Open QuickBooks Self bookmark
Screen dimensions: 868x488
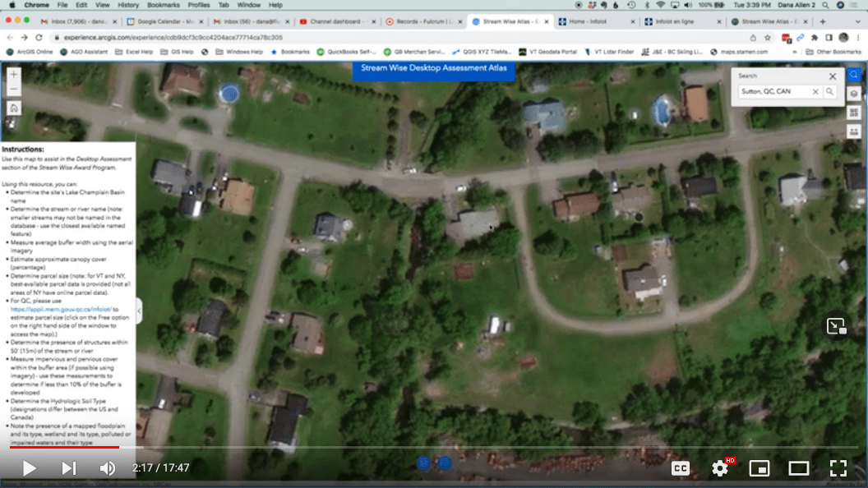347,52
